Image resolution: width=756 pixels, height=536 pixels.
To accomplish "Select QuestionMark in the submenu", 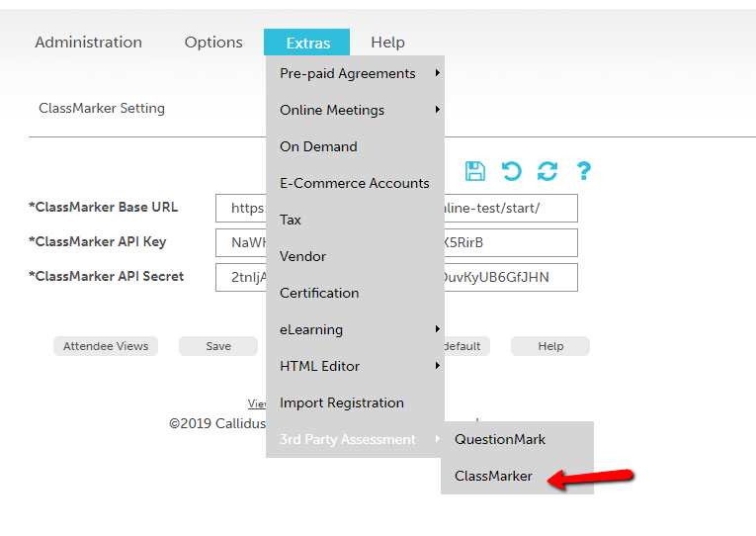I will point(517,439).
